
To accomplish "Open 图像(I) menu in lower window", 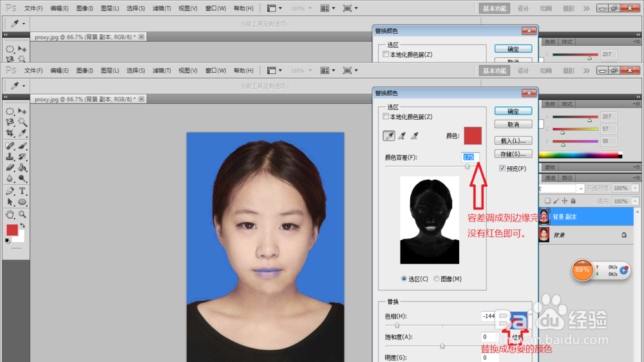I will tap(84, 71).
